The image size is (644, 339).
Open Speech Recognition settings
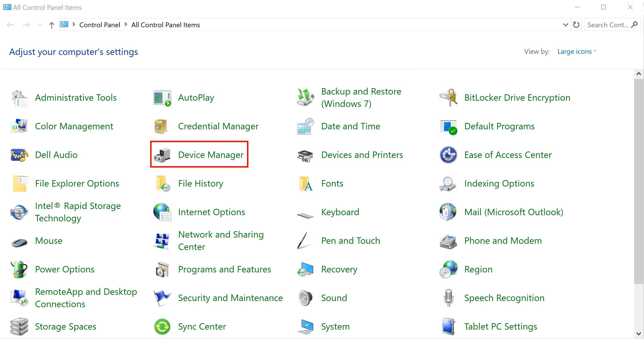click(x=504, y=298)
